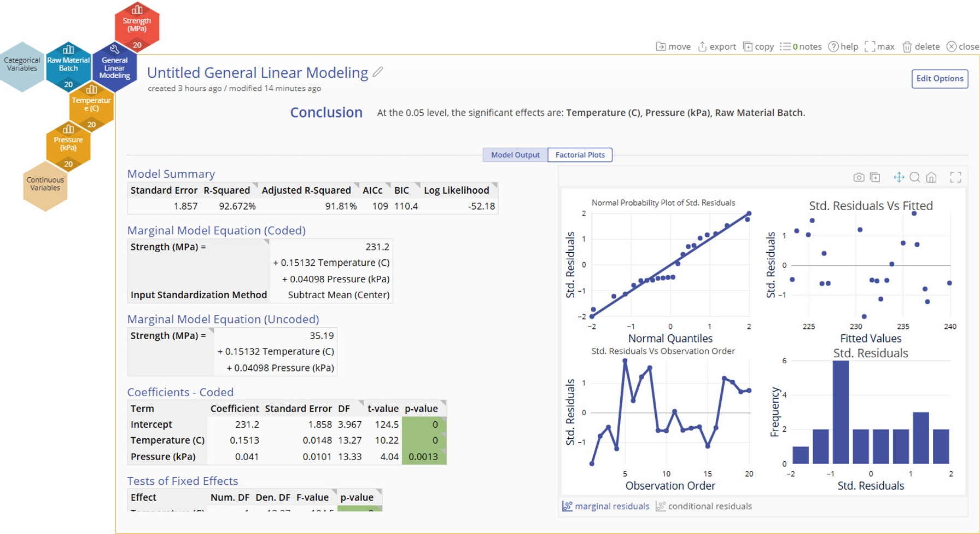Download plot snapshot with the camera icon
The height and width of the screenshot is (534, 980).
point(859,177)
